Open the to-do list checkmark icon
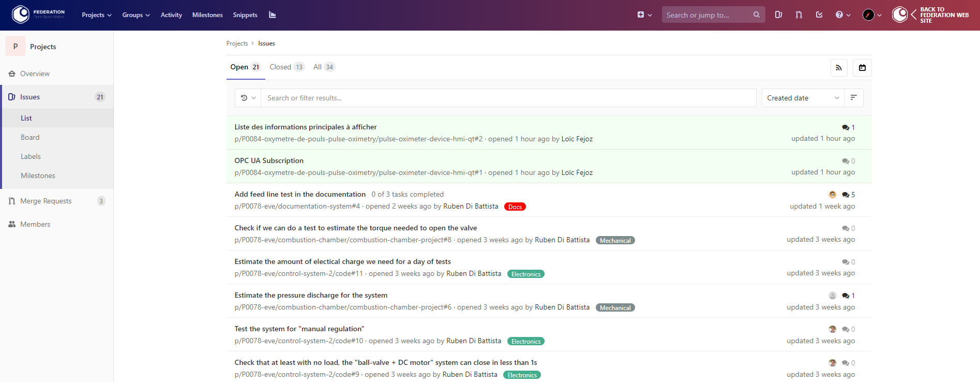The image size is (980, 382). 819,15
